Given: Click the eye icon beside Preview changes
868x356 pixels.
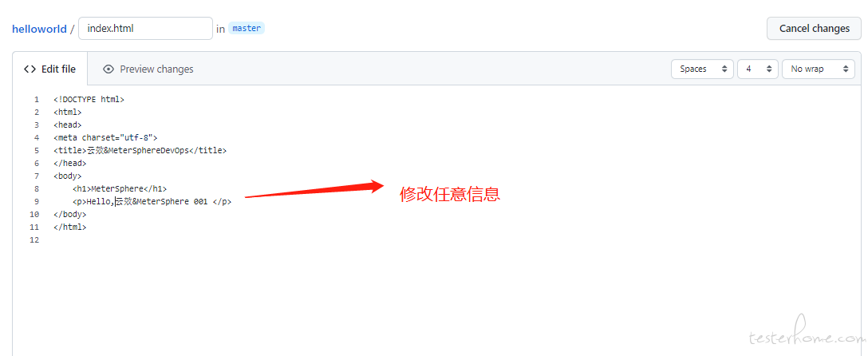Looking at the screenshot, I should (108, 69).
